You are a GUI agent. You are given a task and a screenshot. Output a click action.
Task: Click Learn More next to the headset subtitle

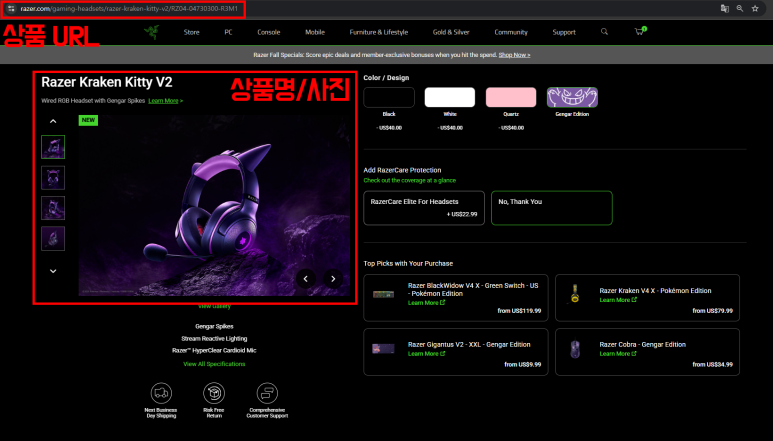(165, 101)
